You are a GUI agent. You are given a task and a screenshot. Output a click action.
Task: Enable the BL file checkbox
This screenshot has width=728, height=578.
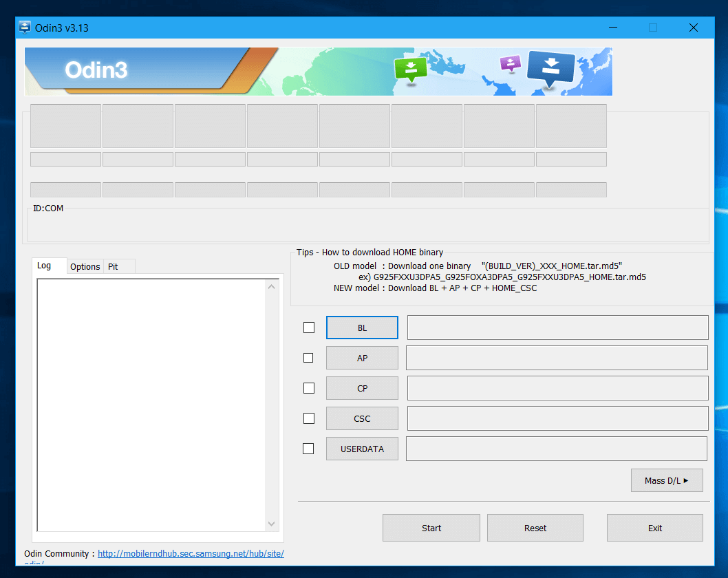(309, 328)
